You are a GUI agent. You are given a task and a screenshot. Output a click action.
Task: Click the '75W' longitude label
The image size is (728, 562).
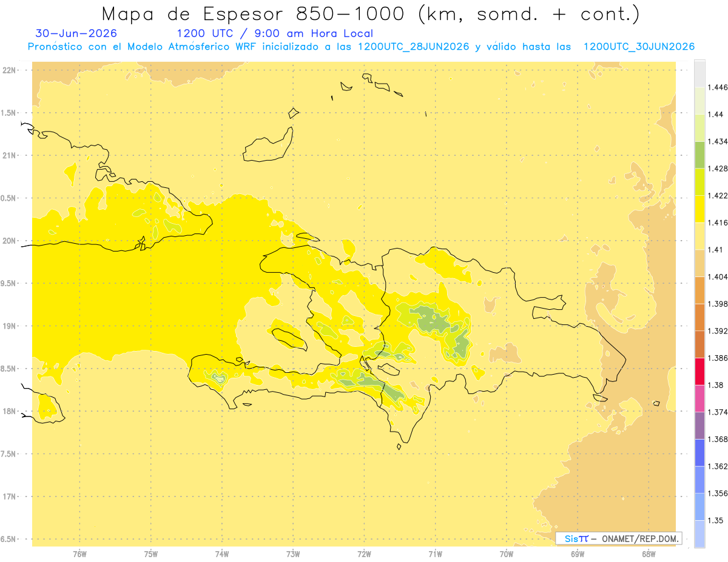150,554
